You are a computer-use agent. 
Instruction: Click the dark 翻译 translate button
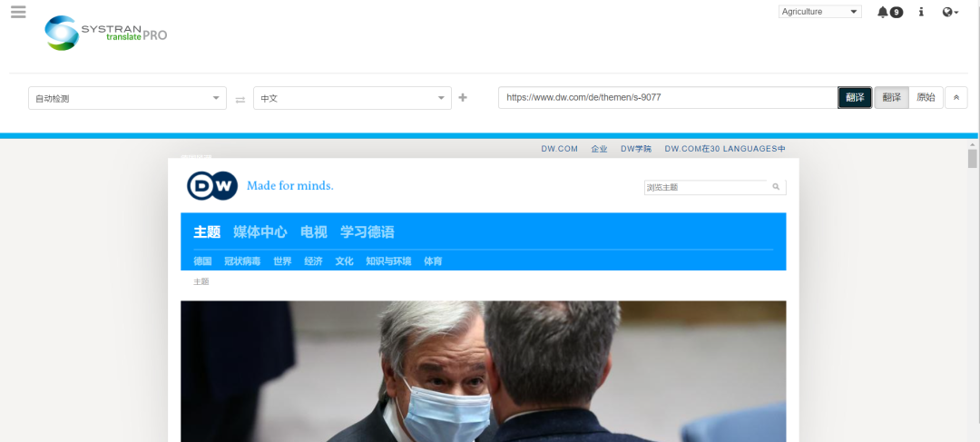click(855, 97)
